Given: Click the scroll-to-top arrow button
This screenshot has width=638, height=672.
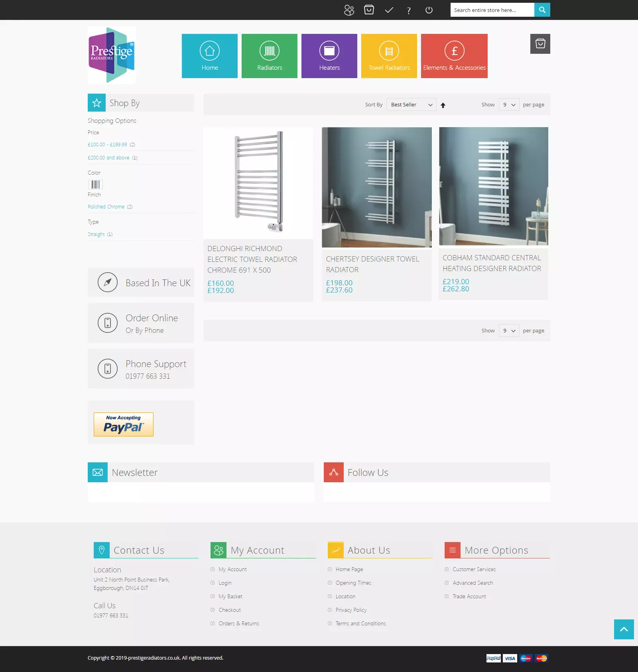Looking at the screenshot, I should (x=624, y=629).
